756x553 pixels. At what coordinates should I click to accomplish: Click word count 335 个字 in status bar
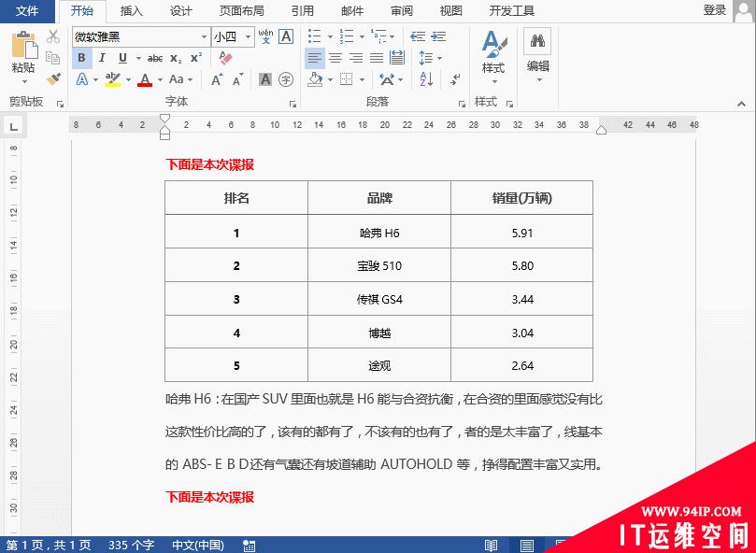[131, 546]
